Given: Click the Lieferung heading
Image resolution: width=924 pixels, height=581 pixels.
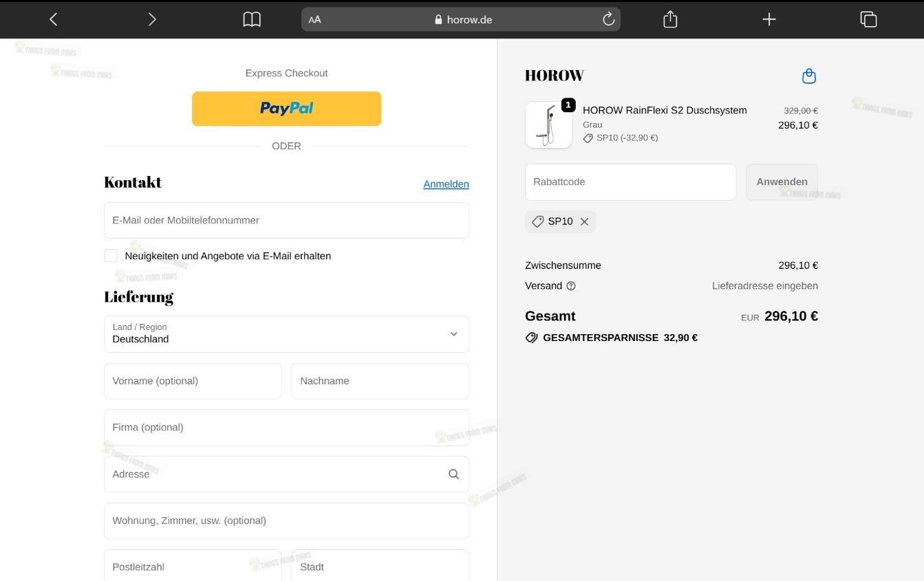Looking at the screenshot, I should coord(138,297).
